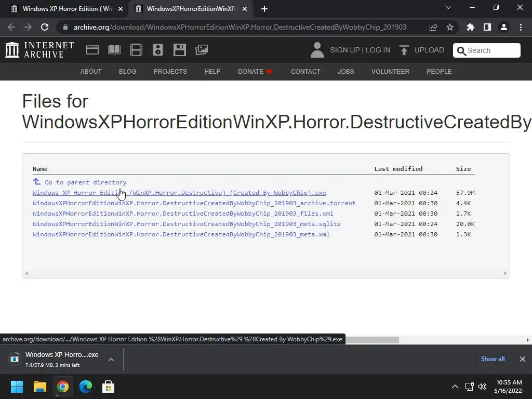Share this page using the share icon
This screenshot has width=532, height=399.
point(433,27)
